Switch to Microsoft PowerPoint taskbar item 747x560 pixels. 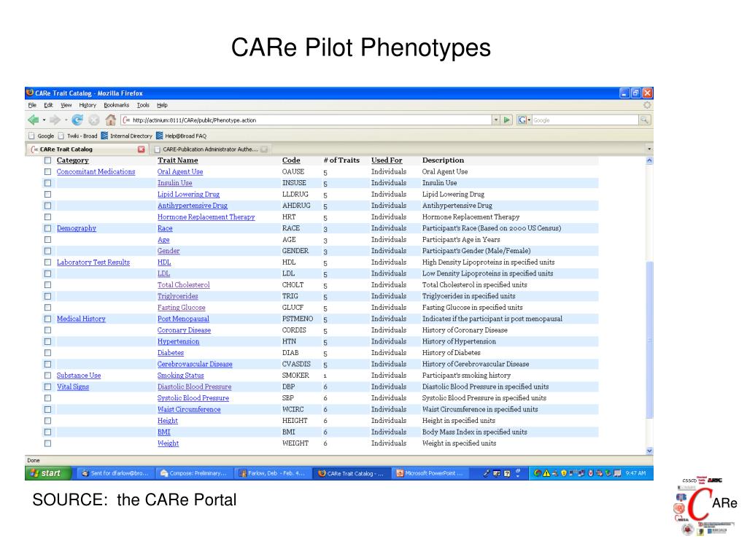[x=430, y=472]
